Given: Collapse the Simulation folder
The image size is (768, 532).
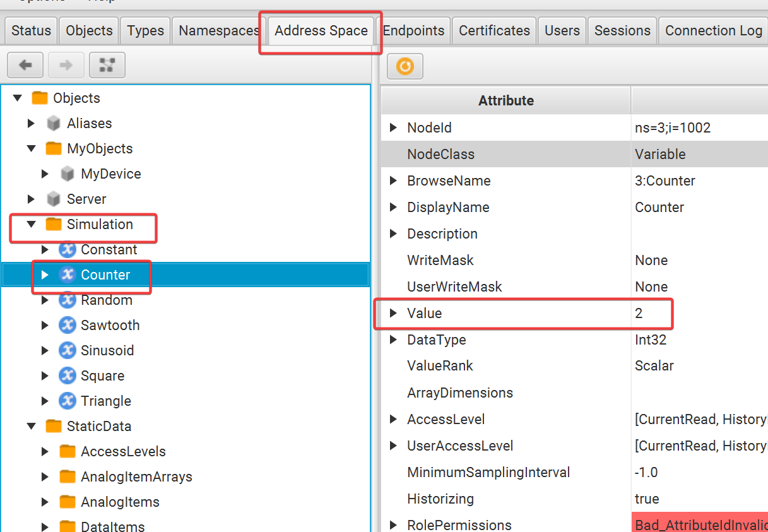Looking at the screenshot, I should point(32,224).
